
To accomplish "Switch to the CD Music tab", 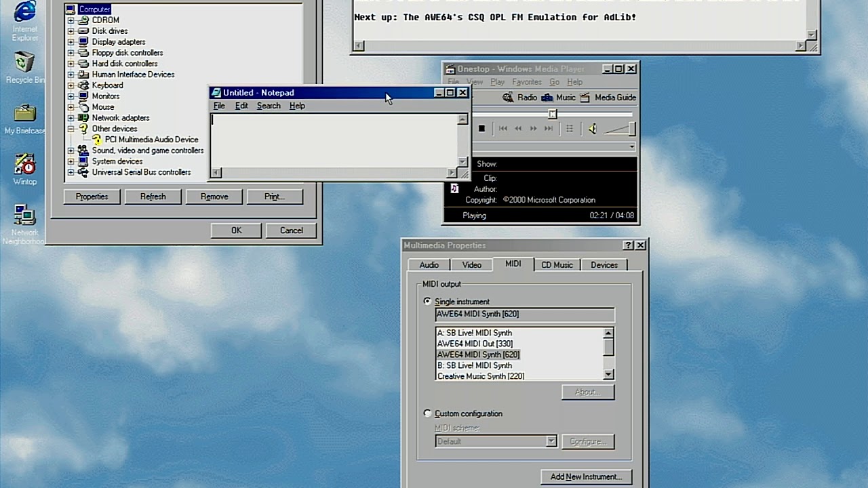I will point(557,265).
